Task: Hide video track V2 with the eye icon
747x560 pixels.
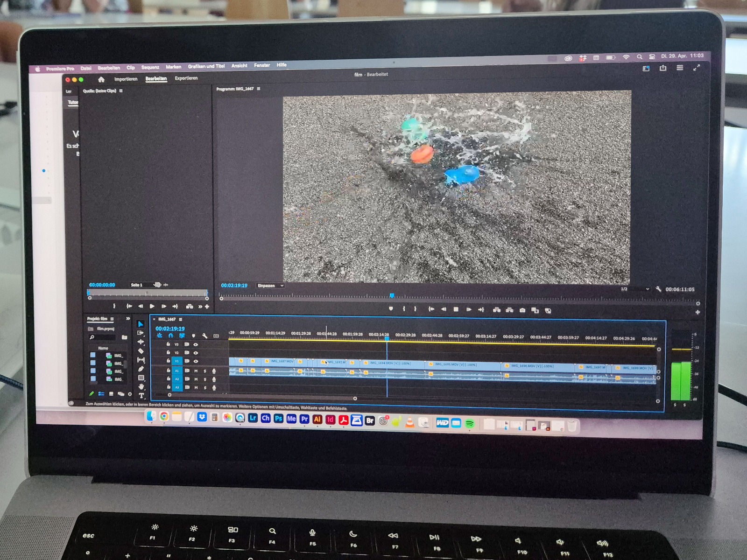Action: (196, 353)
